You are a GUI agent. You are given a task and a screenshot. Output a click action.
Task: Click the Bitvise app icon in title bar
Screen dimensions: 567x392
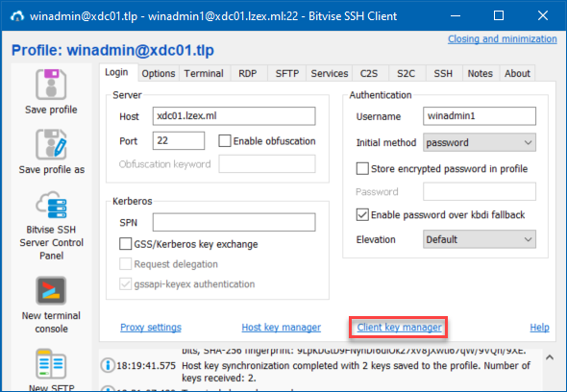click(x=17, y=16)
